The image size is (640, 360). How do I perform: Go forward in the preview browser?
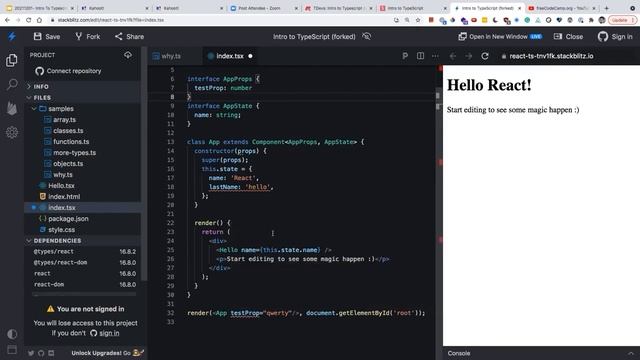click(469, 56)
